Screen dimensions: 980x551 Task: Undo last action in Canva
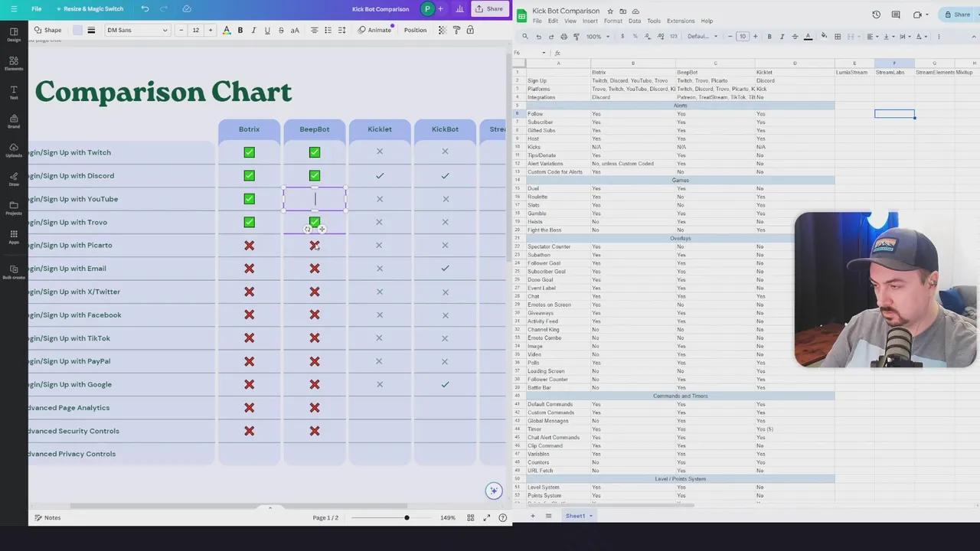(x=145, y=9)
